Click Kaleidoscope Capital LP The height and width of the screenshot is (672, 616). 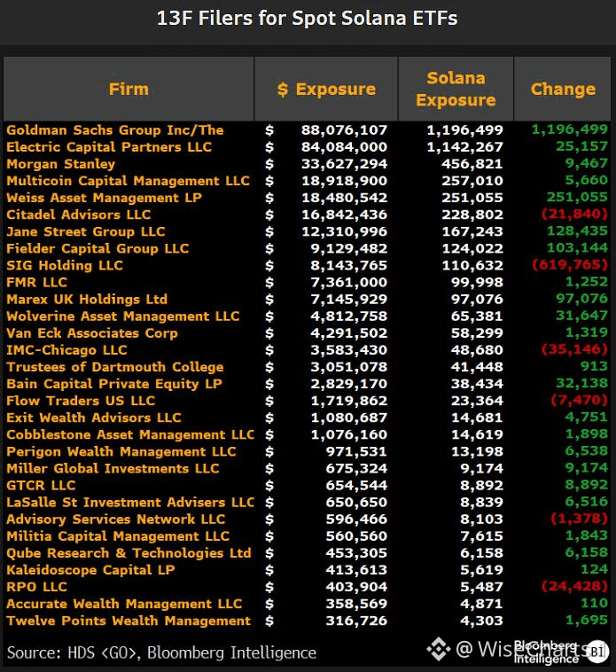[90, 570]
